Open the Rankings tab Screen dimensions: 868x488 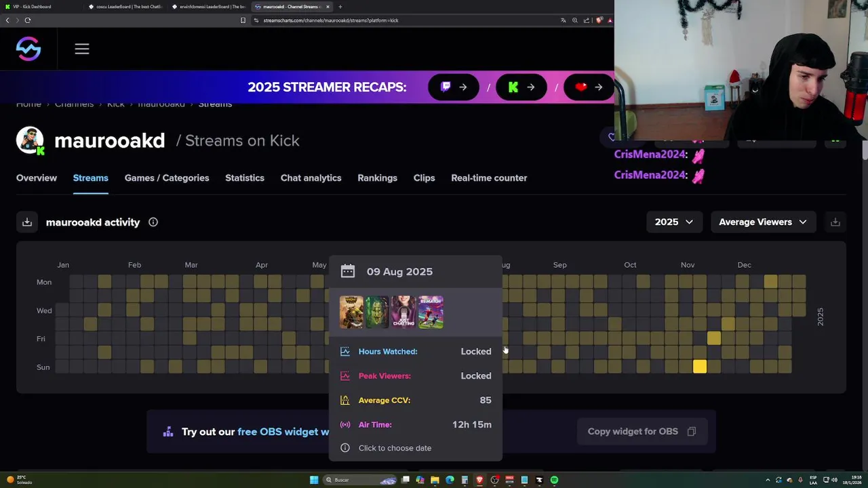[377, 178]
